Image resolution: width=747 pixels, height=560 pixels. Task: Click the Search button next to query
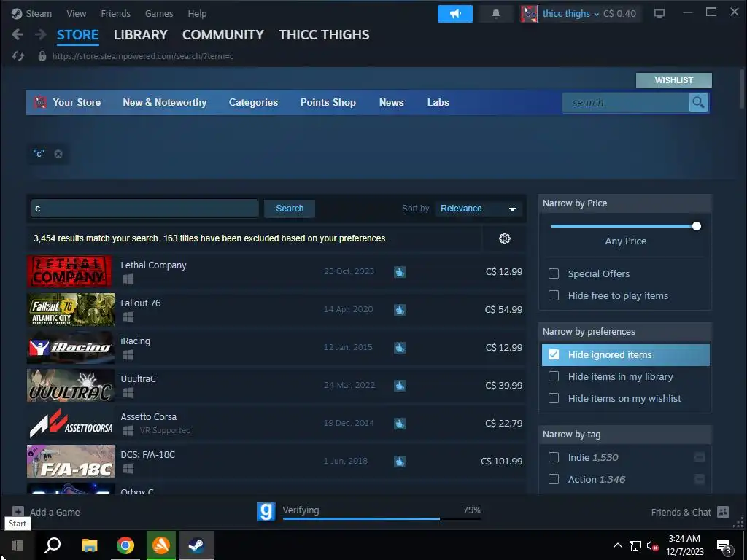[x=290, y=209]
